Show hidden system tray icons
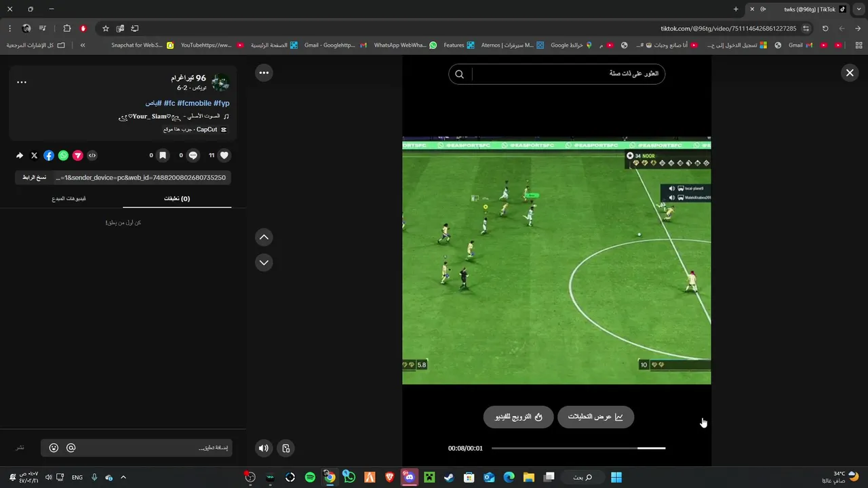 [123, 477]
